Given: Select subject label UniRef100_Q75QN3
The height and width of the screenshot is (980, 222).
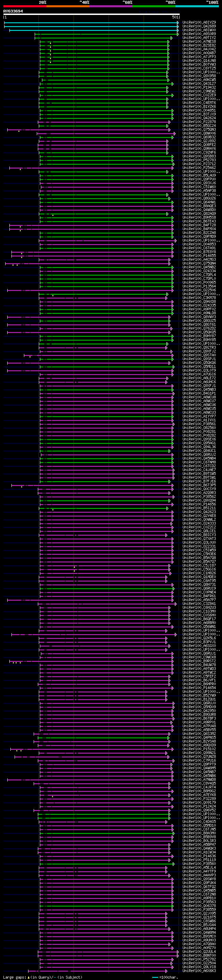Looking at the screenshot, I should coord(199,129).
